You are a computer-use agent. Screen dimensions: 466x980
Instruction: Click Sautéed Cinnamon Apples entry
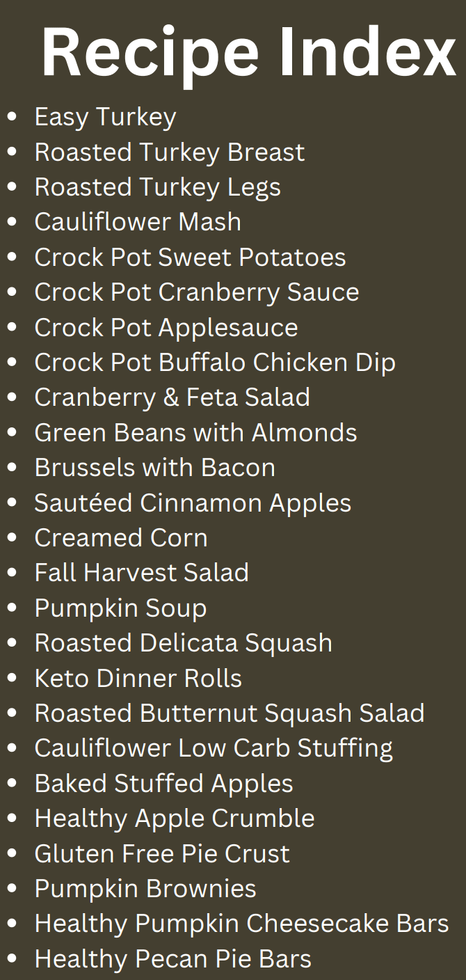(x=193, y=503)
